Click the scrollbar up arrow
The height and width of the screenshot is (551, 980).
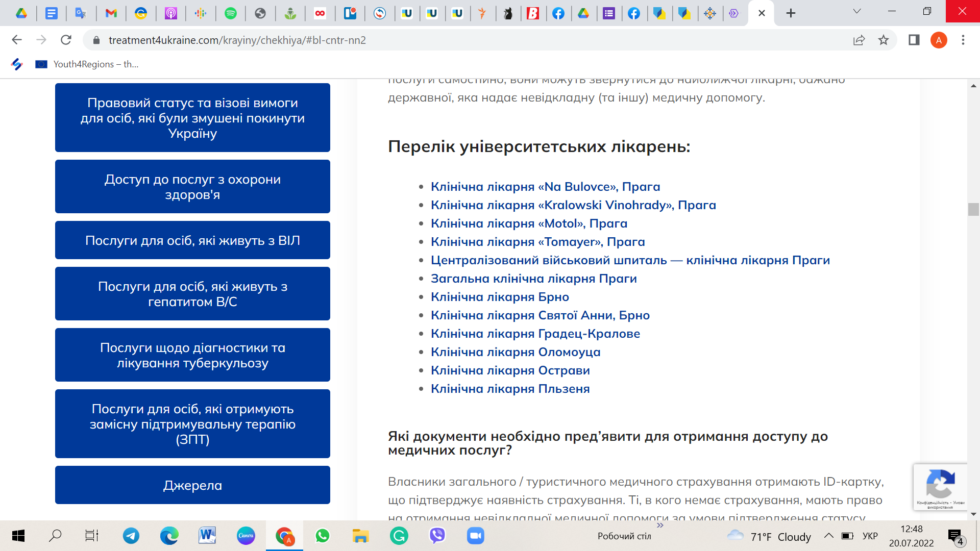click(973, 86)
